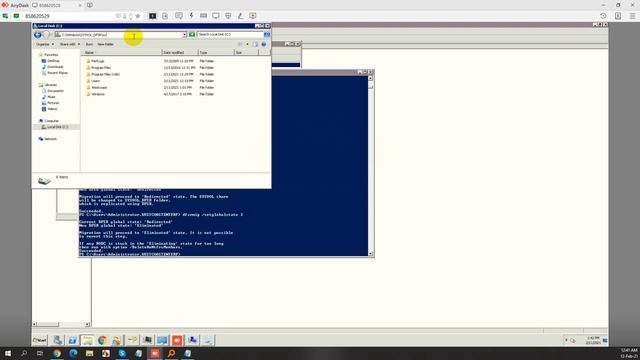640x360 pixels.
Task: Click the horizontal scrollbar in rear window's left pane
Action: [x=61, y=324]
